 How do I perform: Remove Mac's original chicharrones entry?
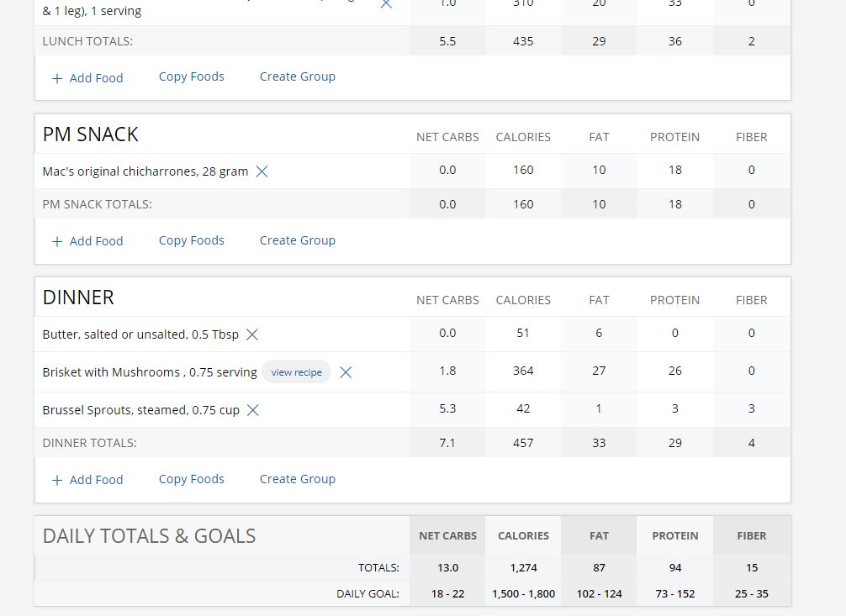click(262, 171)
